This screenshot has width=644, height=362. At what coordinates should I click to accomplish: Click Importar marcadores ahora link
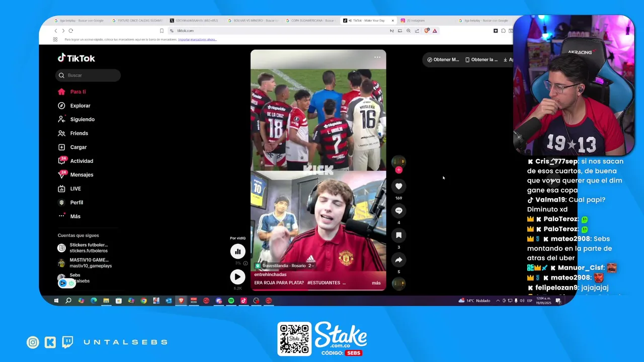[x=197, y=39]
